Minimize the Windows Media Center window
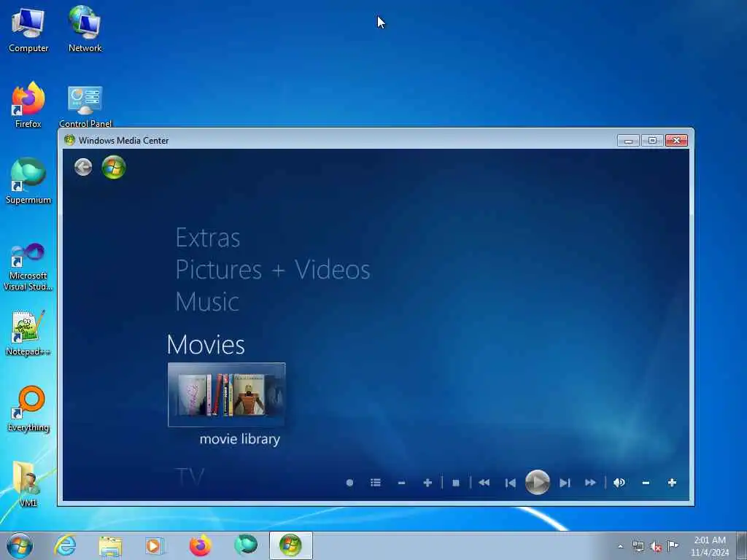747x560 pixels. tap(628, 141)
